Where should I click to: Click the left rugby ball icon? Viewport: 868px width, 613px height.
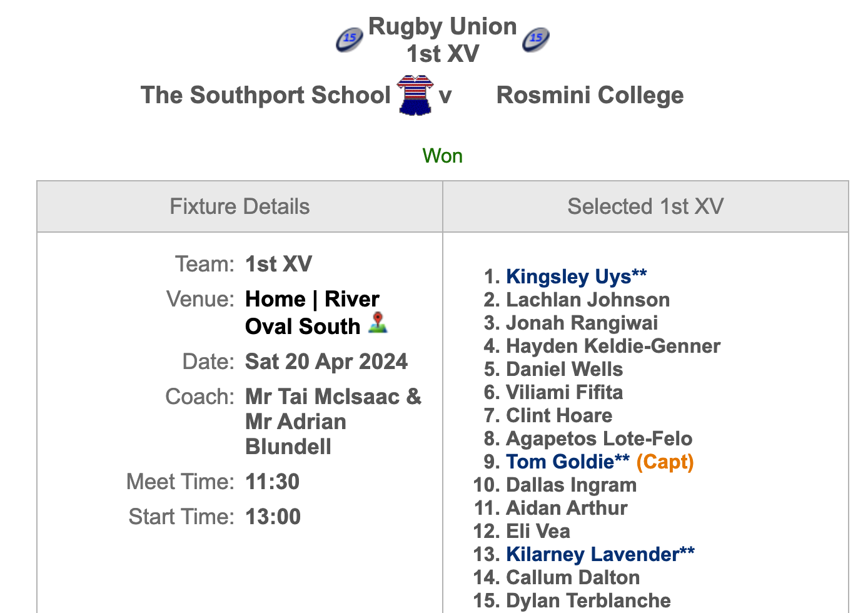pos(349,40)
